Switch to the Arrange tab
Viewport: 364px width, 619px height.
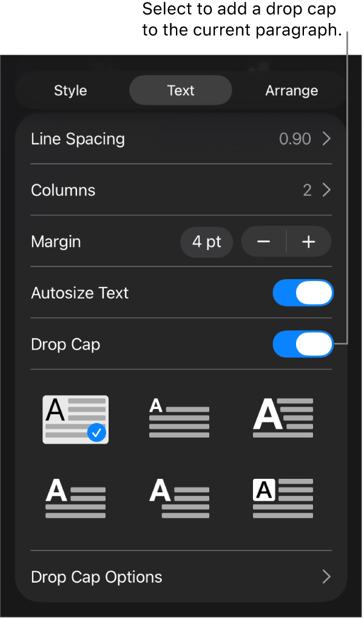(x=291, y=90)
